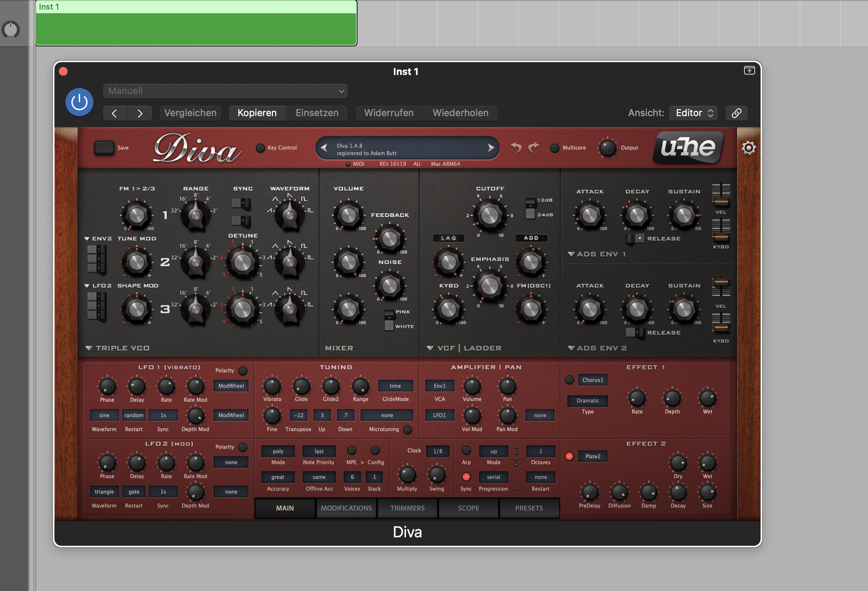The height and width of the screenshot is (591, 868).
Task: Click ADS ENV 1 ATTACK knob
Action: point(590,215)
